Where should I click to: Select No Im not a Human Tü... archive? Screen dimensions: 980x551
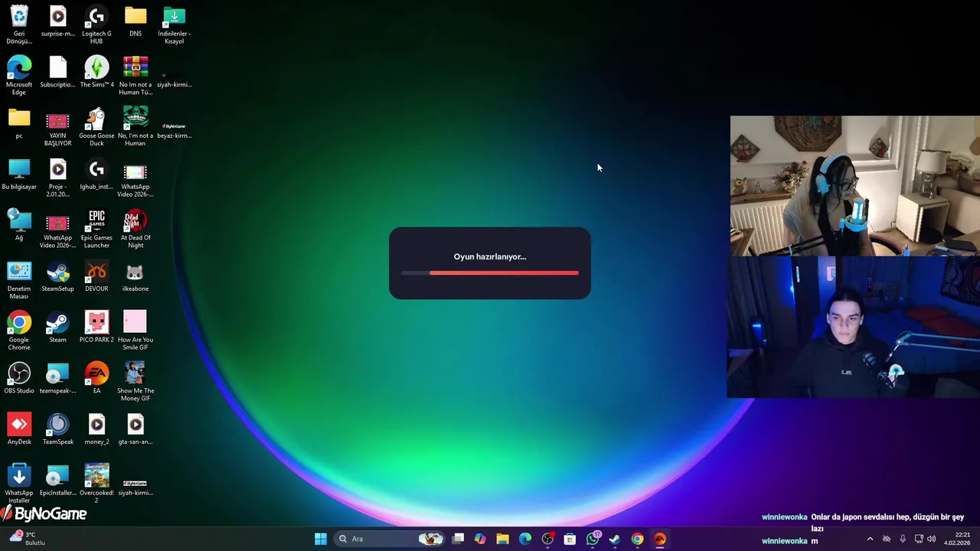coord(136,76)
